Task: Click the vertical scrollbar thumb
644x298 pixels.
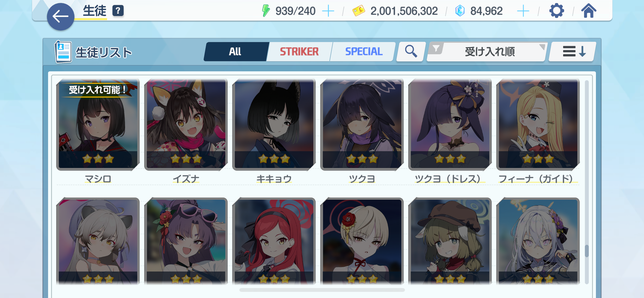Action: coord(587,251)
